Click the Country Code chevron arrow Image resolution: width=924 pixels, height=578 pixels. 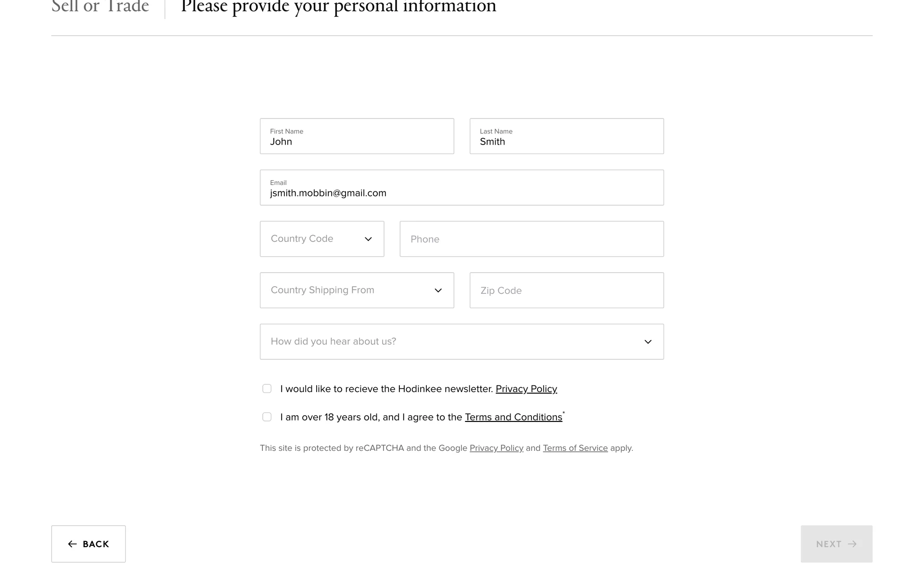tap(368, 239)
